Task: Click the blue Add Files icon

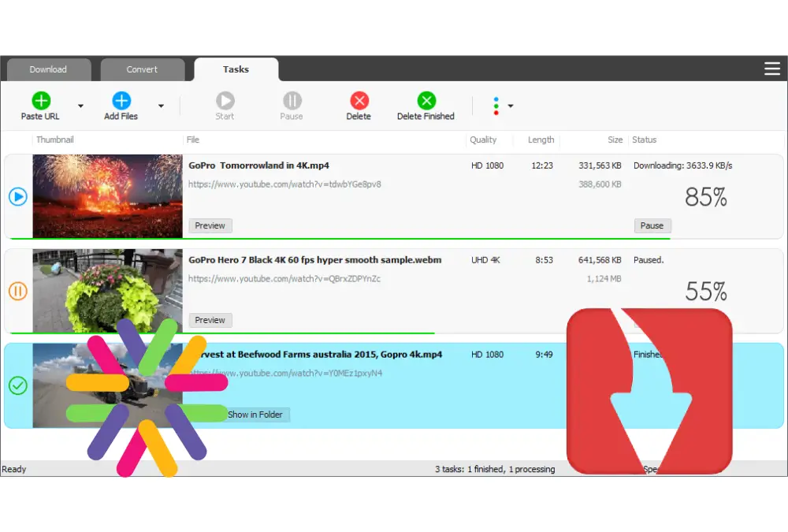Action: pyautogui.click(x=121, y=101)
